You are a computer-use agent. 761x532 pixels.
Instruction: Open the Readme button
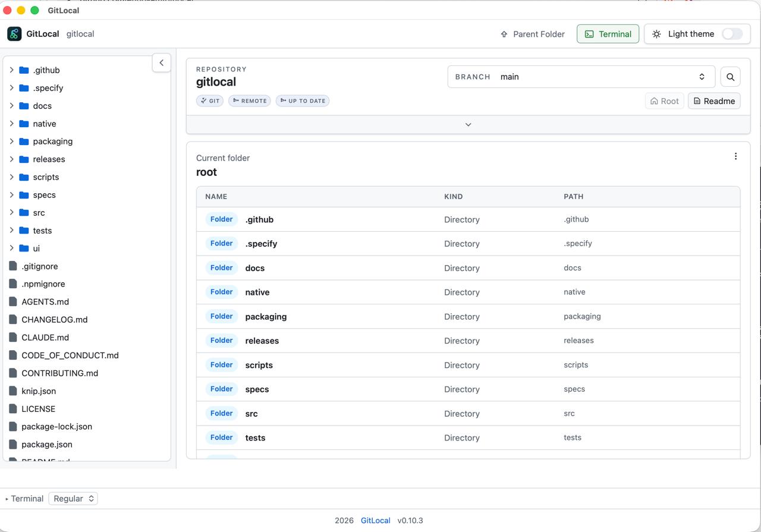[714, 101]
